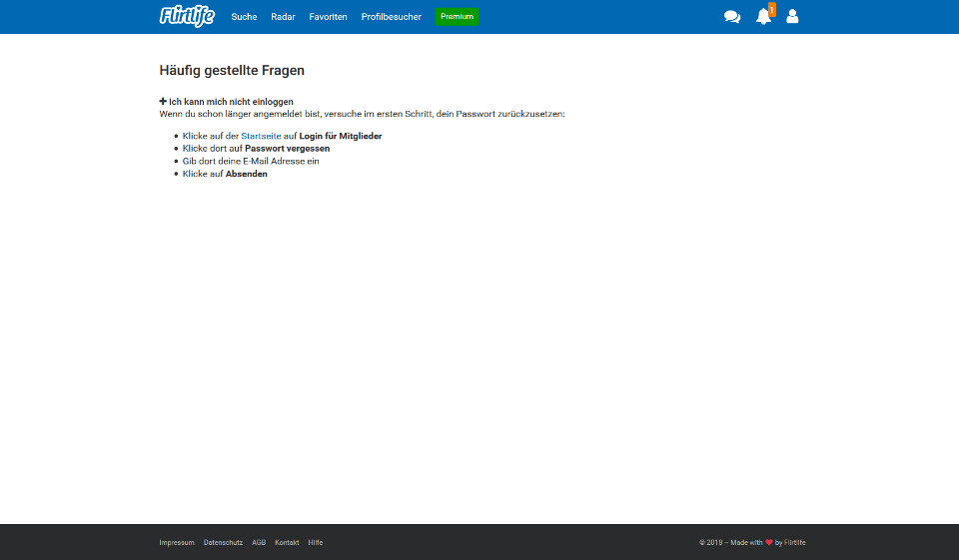Open the user profile icon
The image size is (959, 560).
point(792,17)
